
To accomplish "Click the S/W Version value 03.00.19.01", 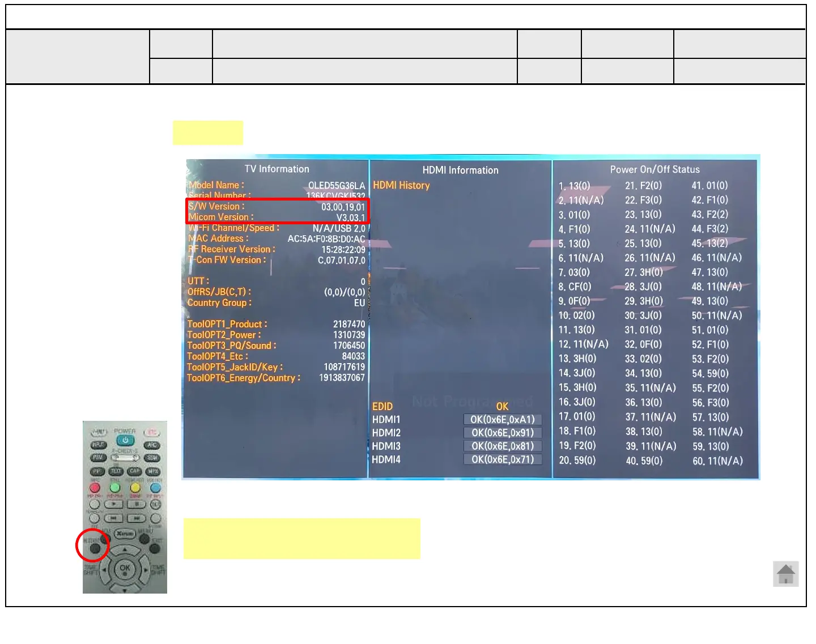I will pos(343,207).
